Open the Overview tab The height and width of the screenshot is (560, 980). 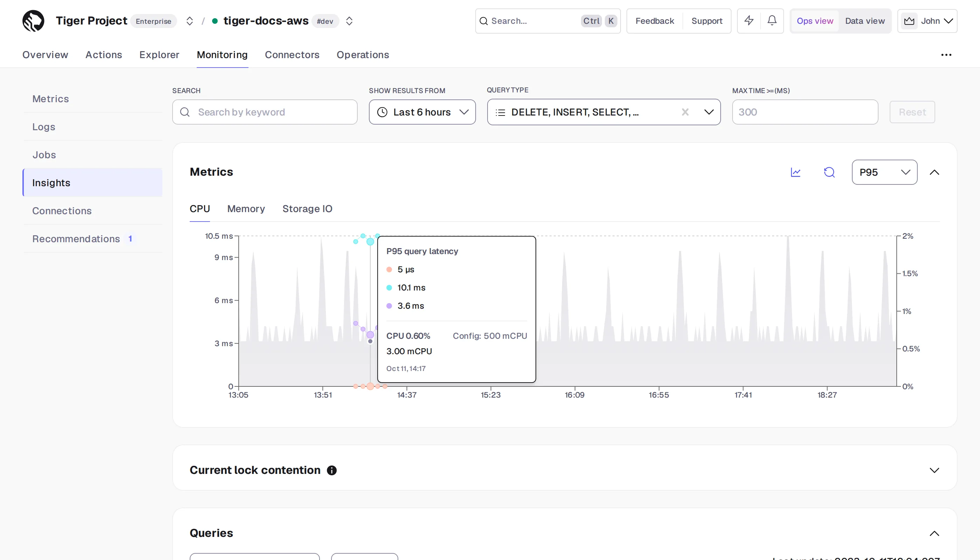[45, 55]
